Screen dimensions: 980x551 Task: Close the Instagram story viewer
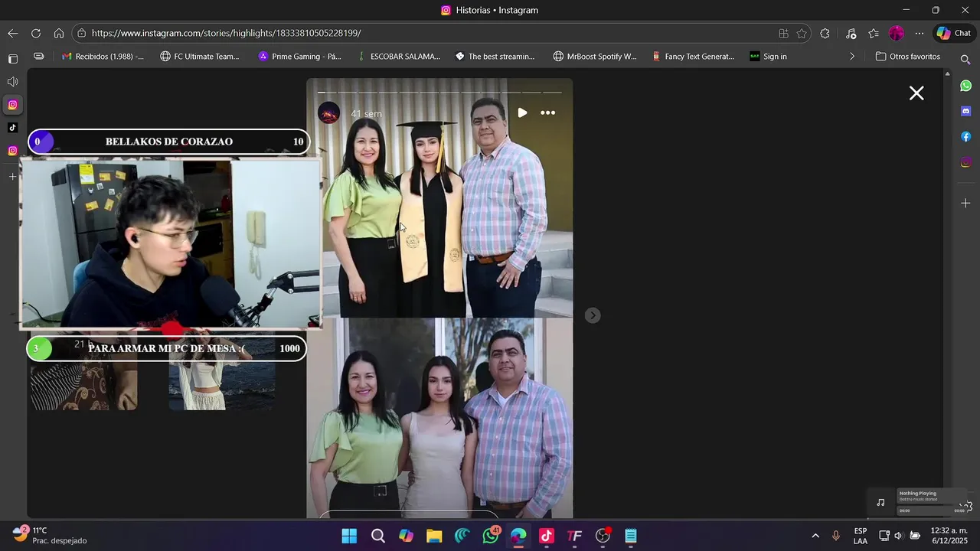[916, 93]
